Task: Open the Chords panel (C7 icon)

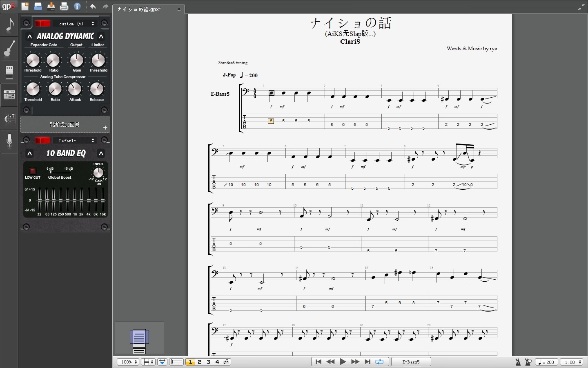Action: 9,119
